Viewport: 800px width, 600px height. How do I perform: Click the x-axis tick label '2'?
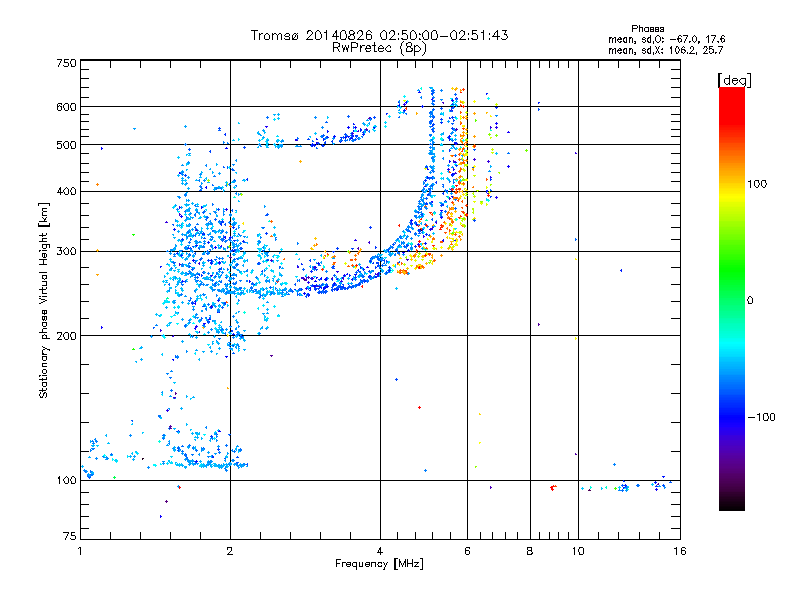tap(230, 551)
